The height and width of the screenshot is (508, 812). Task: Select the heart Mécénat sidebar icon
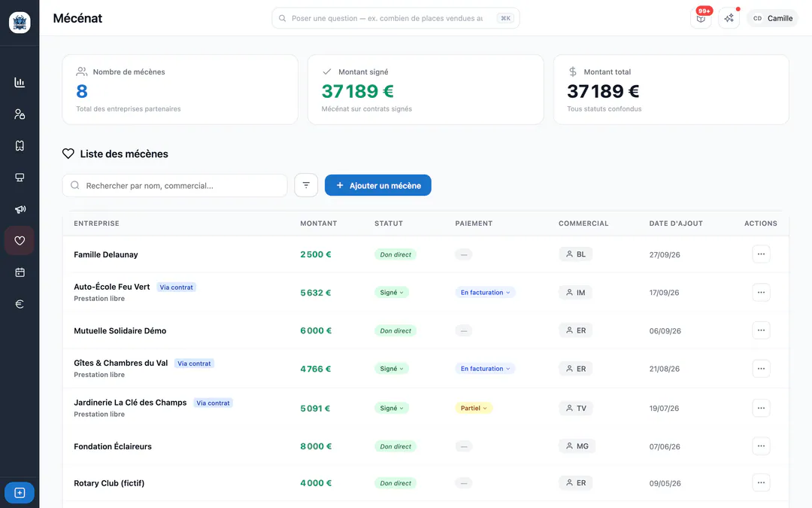click(20, 241)
